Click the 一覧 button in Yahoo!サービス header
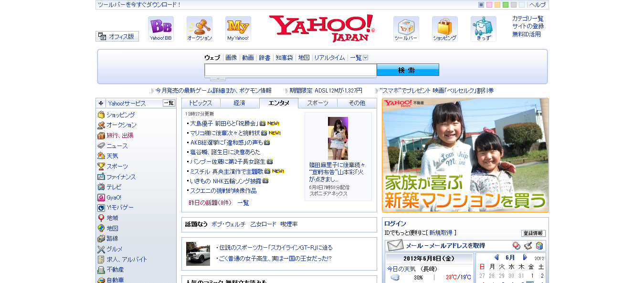The image size is (644, 283). click(x=169, y=103)
